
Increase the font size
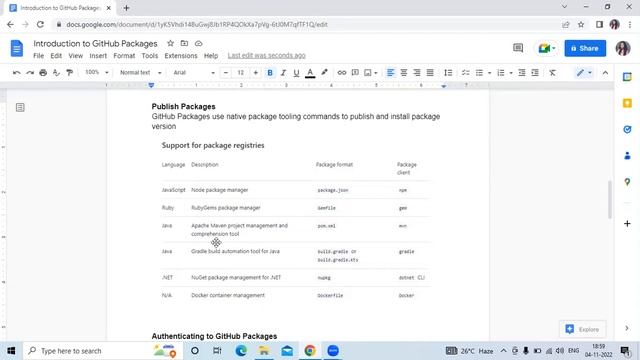256,73
